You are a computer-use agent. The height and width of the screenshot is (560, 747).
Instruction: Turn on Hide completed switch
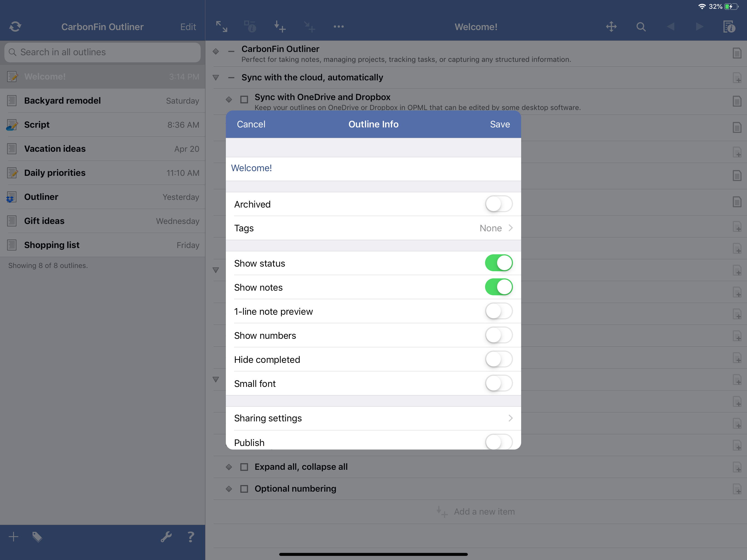(498, 359)
